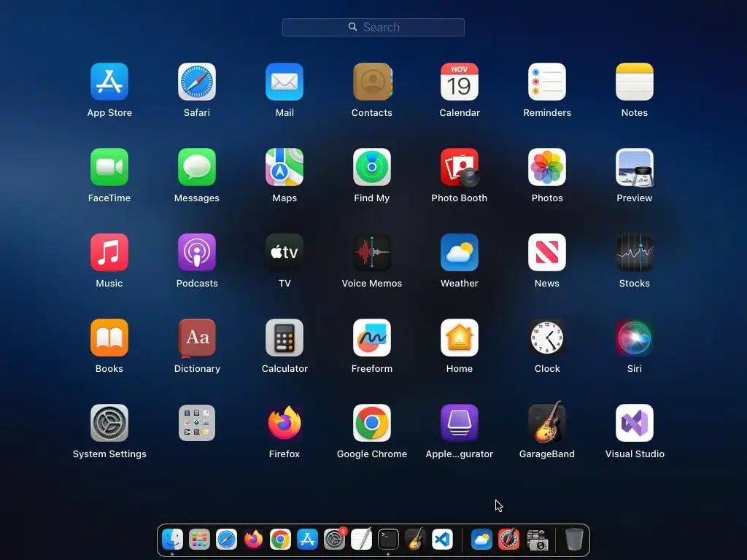Open TextEdit from the Dock
This screenshot has width=747, height=560.
pyautogui.click(x=361, y=540)
